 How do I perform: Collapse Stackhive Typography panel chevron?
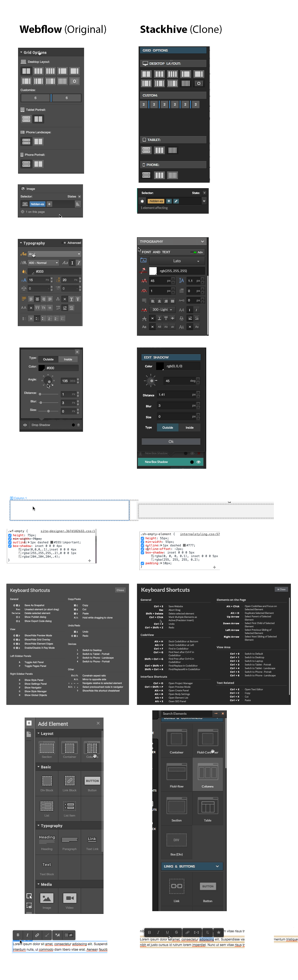coord(203,242)
